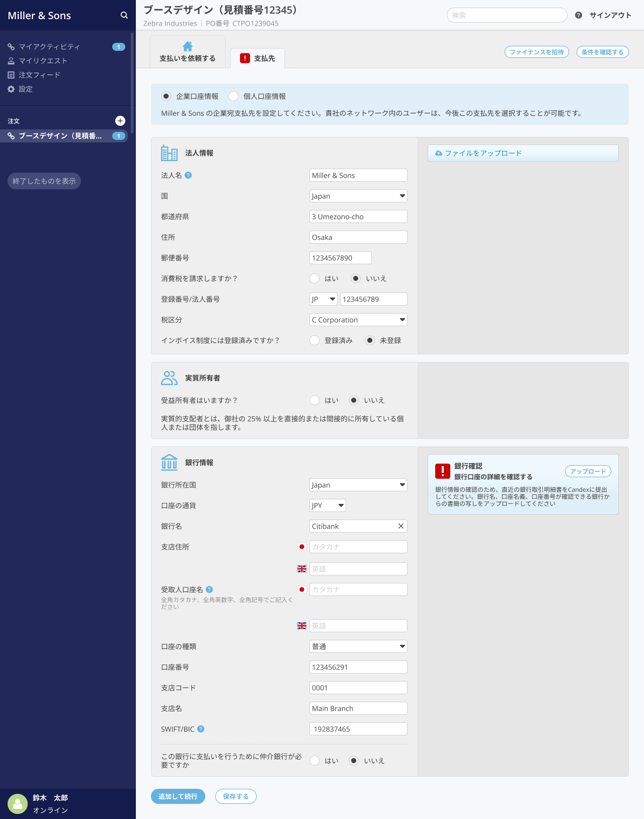Viewport: 644px width, 819px height.
Task: Click the corporate building icon by 法人情報
Action: tap(169, 153)
